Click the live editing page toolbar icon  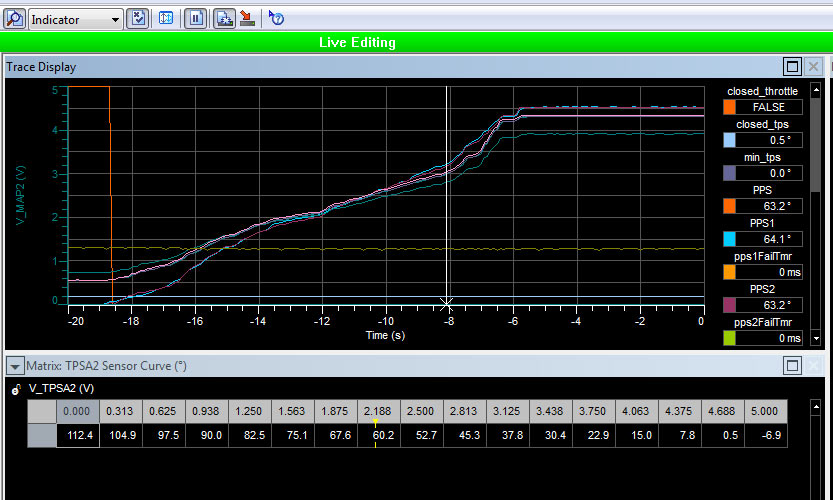(224, 19)
